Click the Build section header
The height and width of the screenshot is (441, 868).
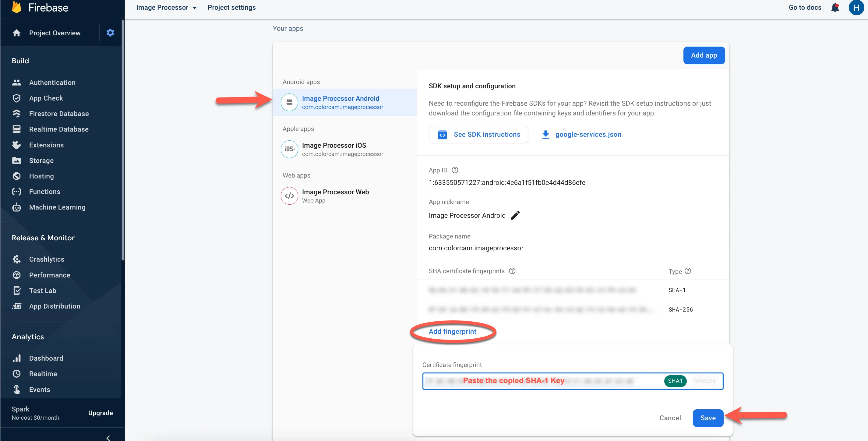click(20, 61)
